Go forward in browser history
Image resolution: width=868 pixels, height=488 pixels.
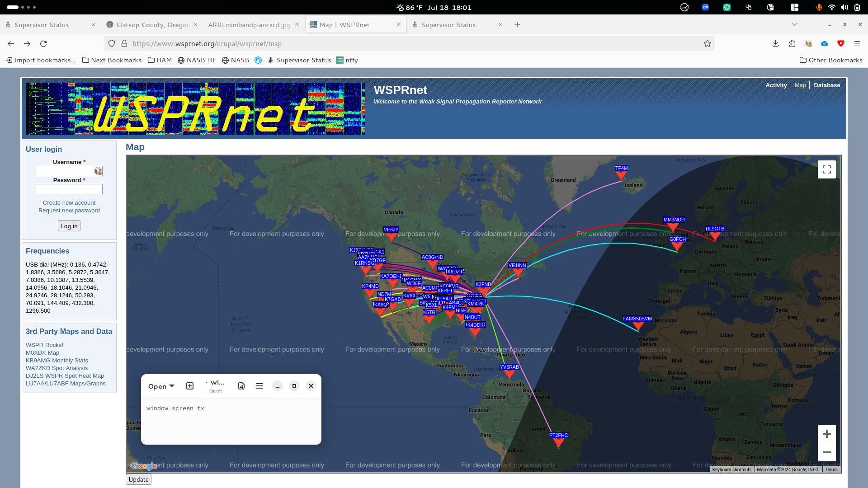[27, 43]
